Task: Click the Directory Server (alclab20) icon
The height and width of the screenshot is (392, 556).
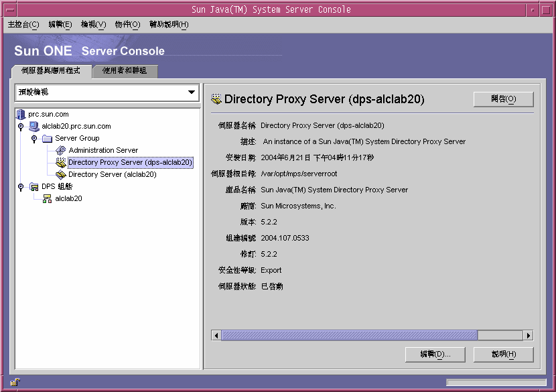Action: [x=61, y=174]
